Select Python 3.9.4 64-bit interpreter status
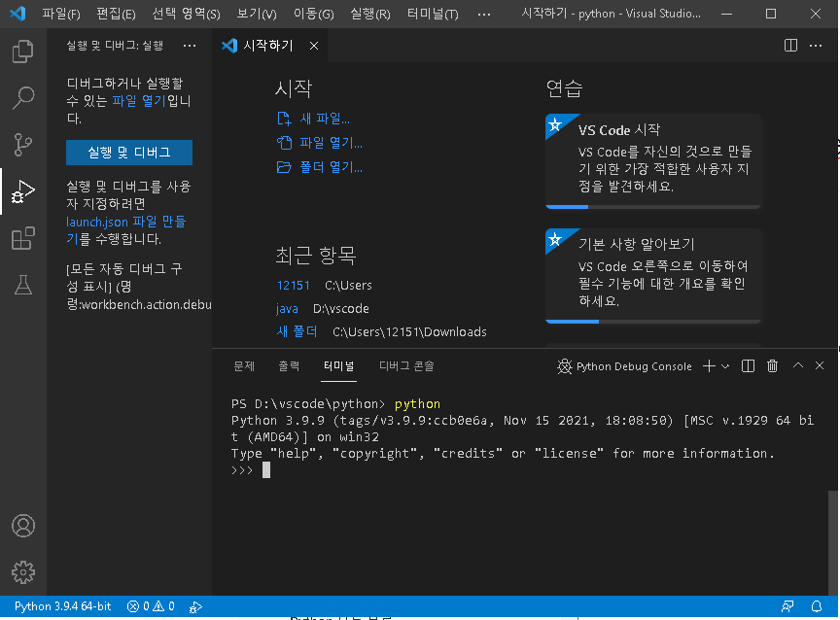 coord(62,606)
